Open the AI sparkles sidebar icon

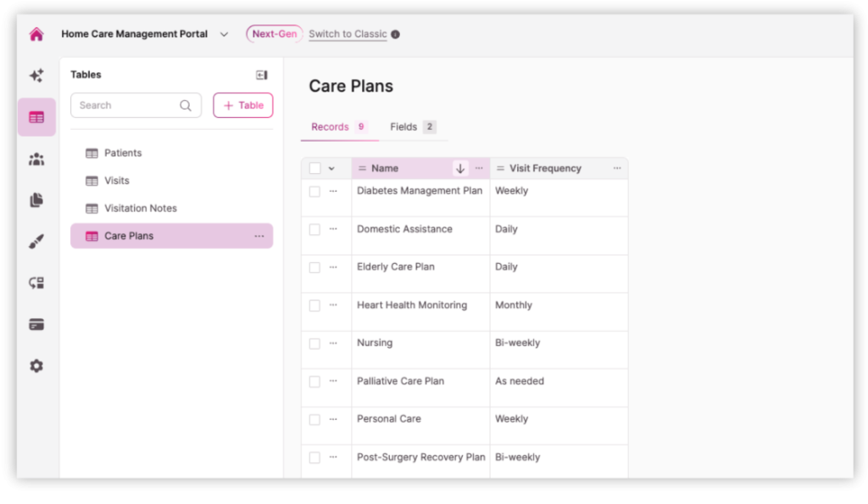[36, 76]
